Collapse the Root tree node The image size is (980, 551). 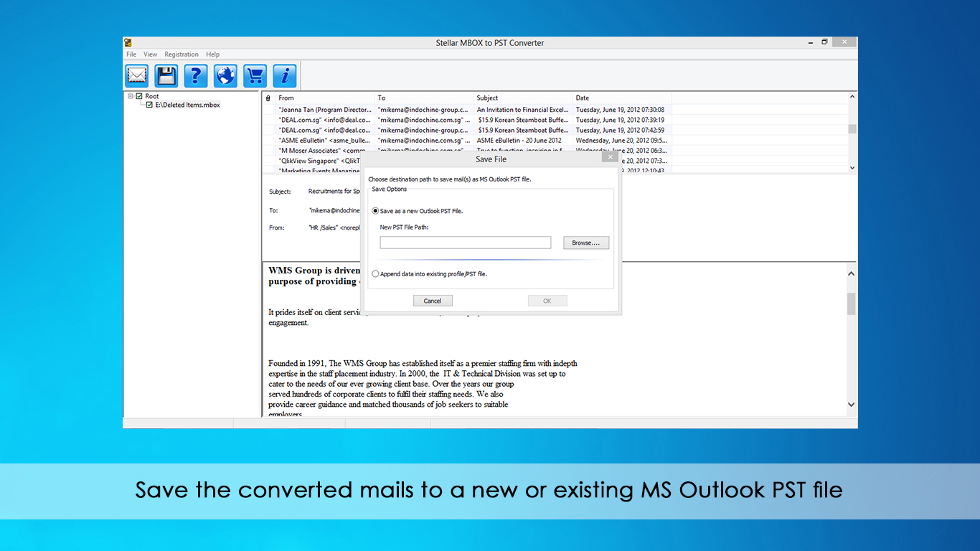131,96
